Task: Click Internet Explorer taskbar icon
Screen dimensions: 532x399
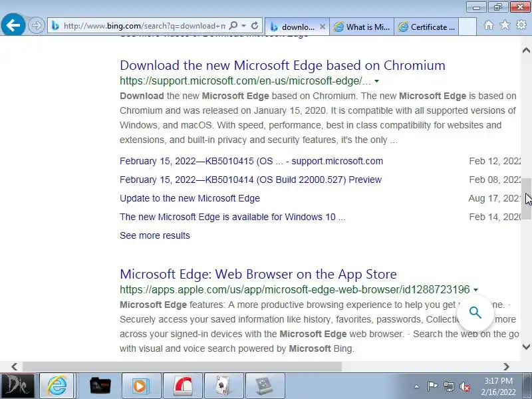Action: [x=57, y=386]
